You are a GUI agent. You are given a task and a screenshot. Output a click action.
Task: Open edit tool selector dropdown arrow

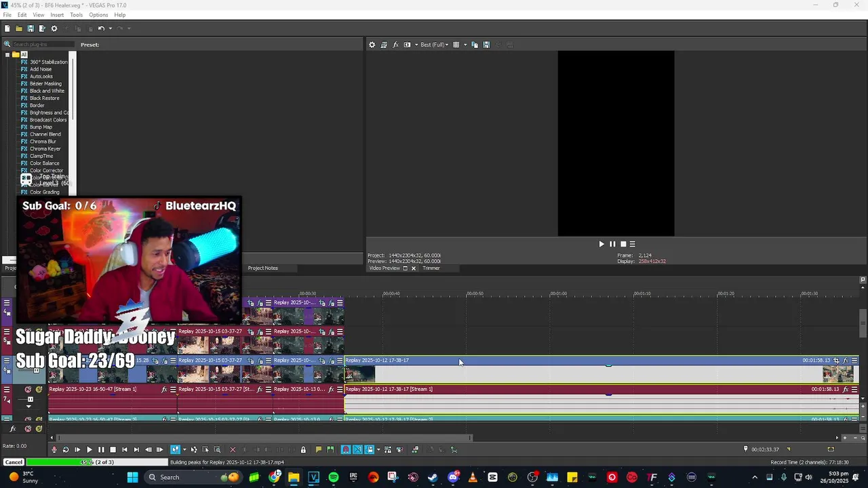pos(184,449)
